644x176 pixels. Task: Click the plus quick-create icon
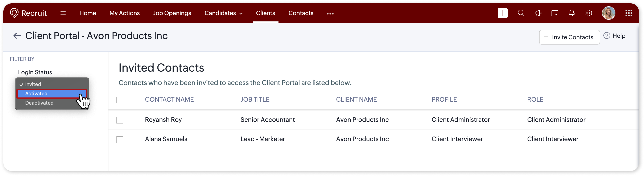[503, 13]
